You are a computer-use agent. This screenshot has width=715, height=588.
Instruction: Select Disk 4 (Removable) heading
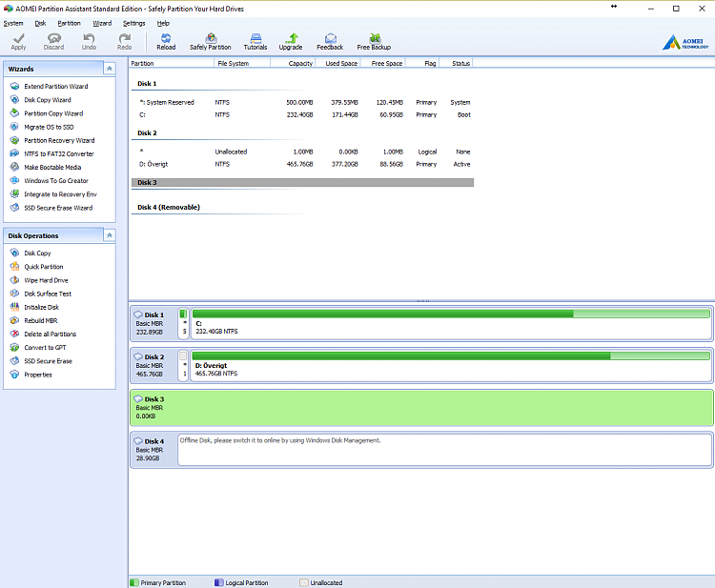[x=169, y=208]
